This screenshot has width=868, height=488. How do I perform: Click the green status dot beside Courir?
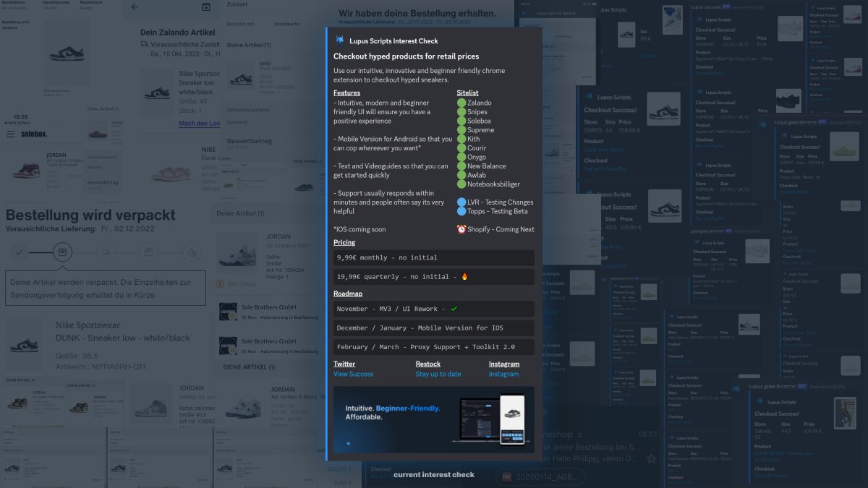(x=461, y=148)
